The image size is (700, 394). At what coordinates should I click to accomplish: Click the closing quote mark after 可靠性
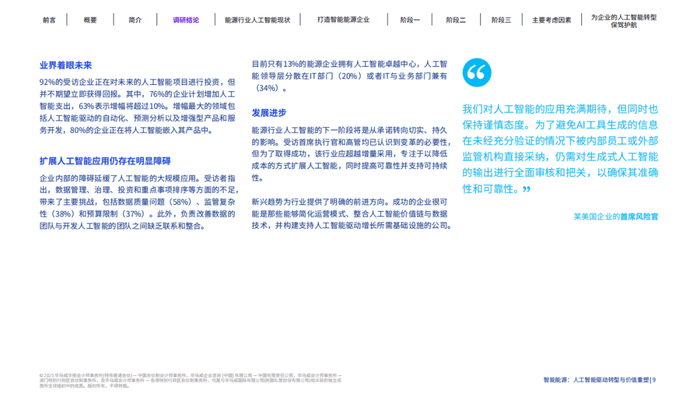tap(526, 189)
